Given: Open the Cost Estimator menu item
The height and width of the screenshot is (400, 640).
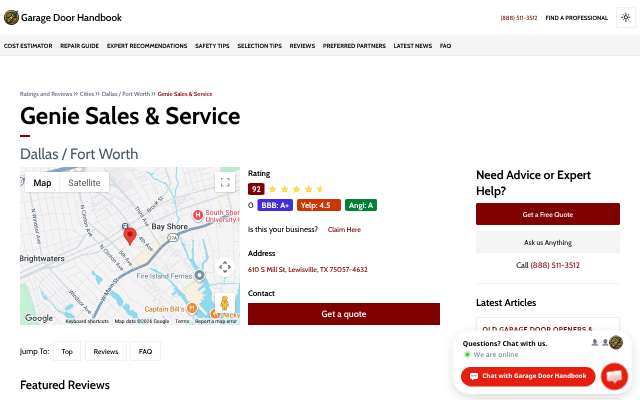Looking at the screenshot, I should (x=28, y=46).
